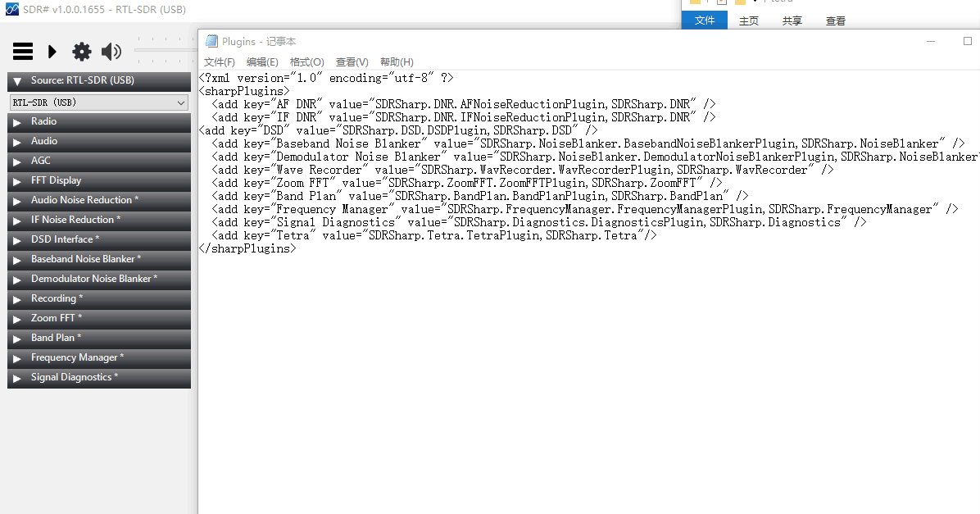This screenshot has width=980, height=514.
Task: Switch to Explorer 共享 tab
Action: (792, 20)
